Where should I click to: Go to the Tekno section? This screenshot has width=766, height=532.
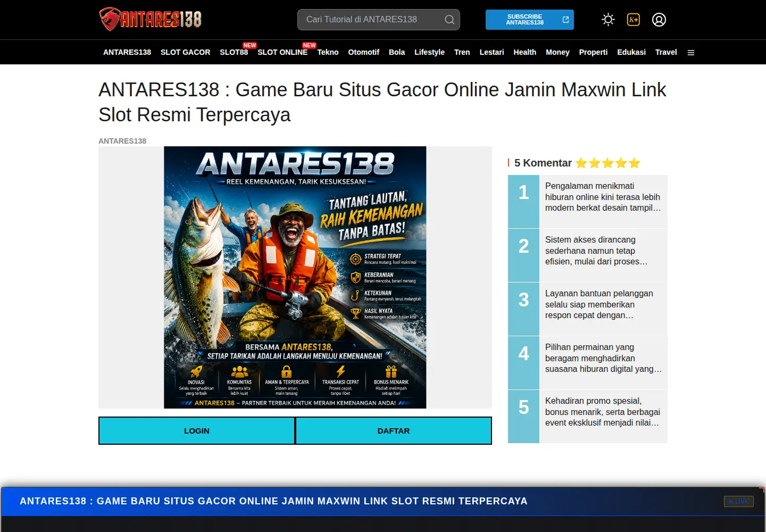coord(328,52)
